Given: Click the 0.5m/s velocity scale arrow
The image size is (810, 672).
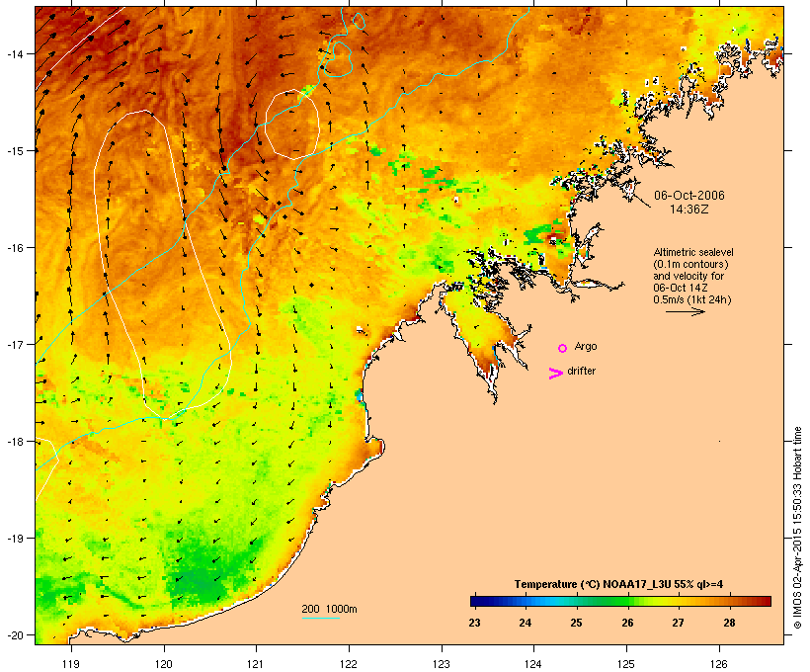Looking at the screenshot, I should tap(685, 311).
